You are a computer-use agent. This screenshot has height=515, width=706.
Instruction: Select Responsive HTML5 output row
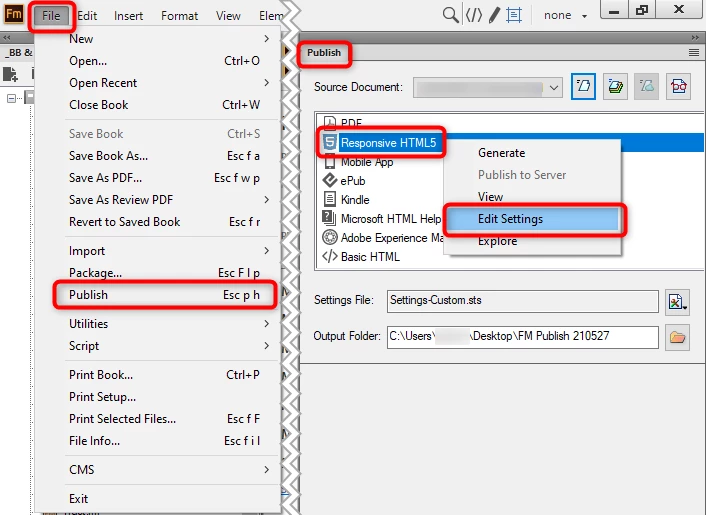click(511, 143)
